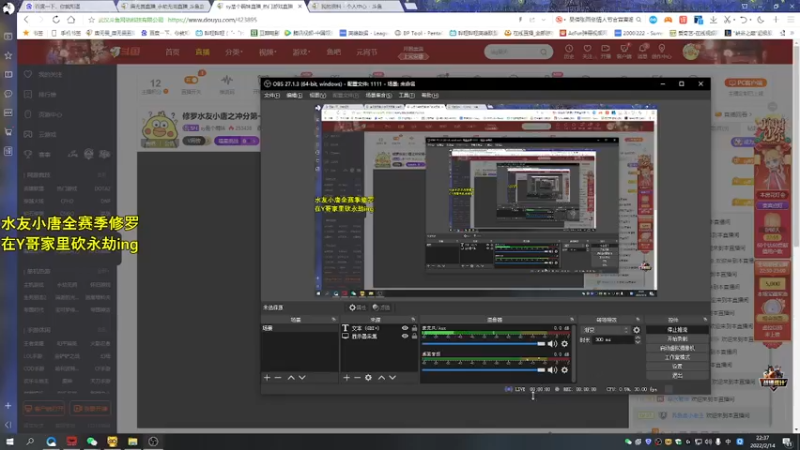The height and width of the screenshot is (450, 800).
Task: Click the browser back arrow
Action: pos(27,20)
